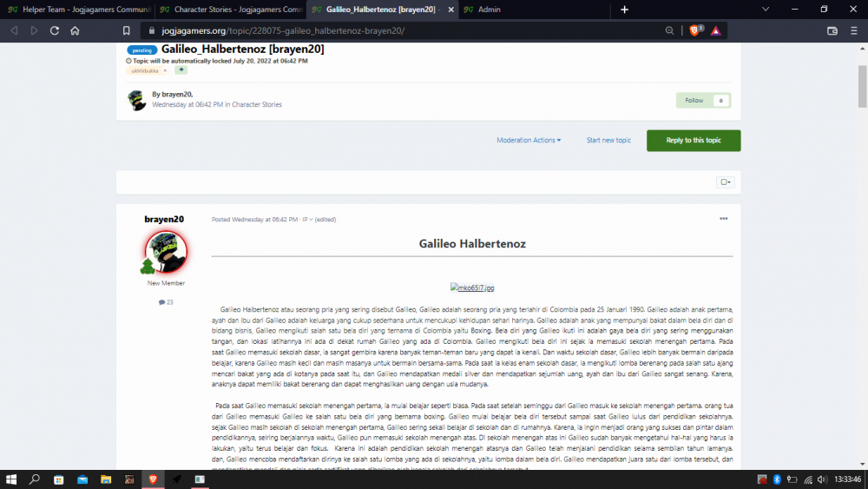Screen dimensions: 868x489
Task: Close the Galileo_Halbertenoz tab
Action: 450,10
